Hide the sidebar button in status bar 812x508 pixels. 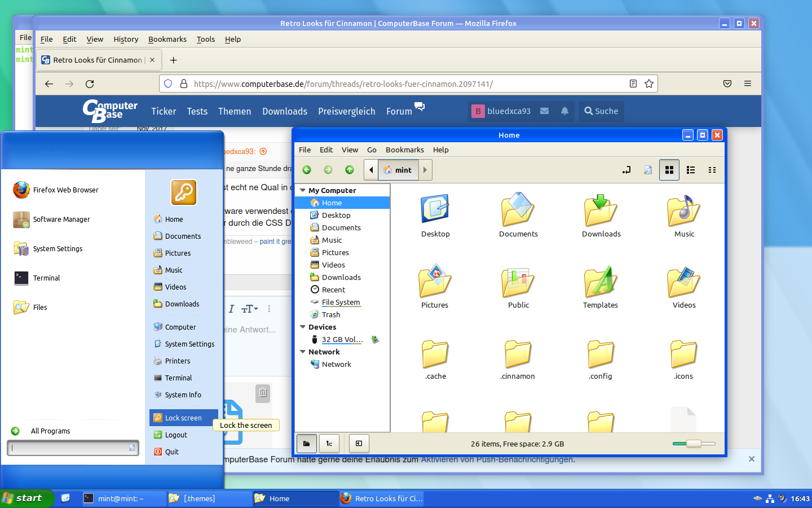pos(359,444)
